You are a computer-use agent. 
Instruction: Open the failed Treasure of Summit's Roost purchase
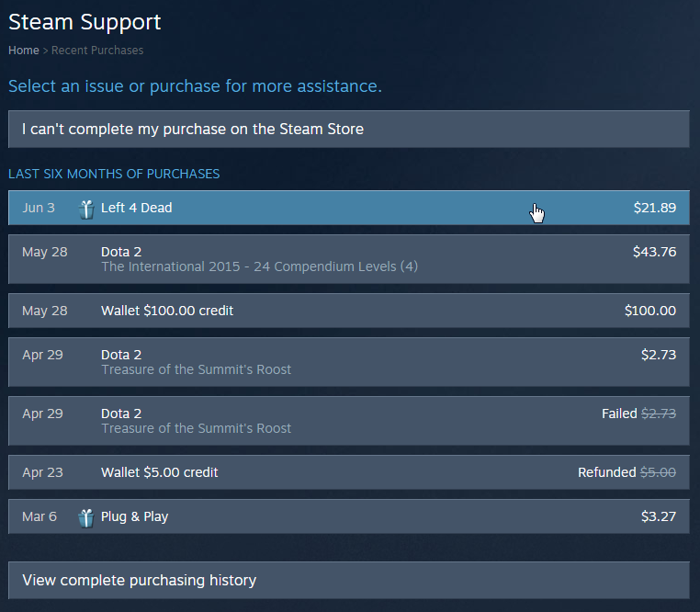196,421
